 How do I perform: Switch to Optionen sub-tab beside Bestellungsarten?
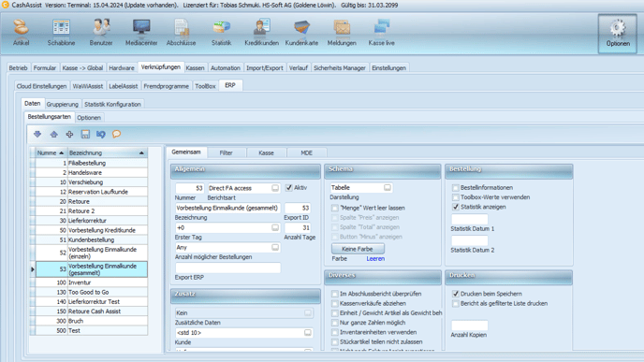pyautogui.click(x=89, y=117)
